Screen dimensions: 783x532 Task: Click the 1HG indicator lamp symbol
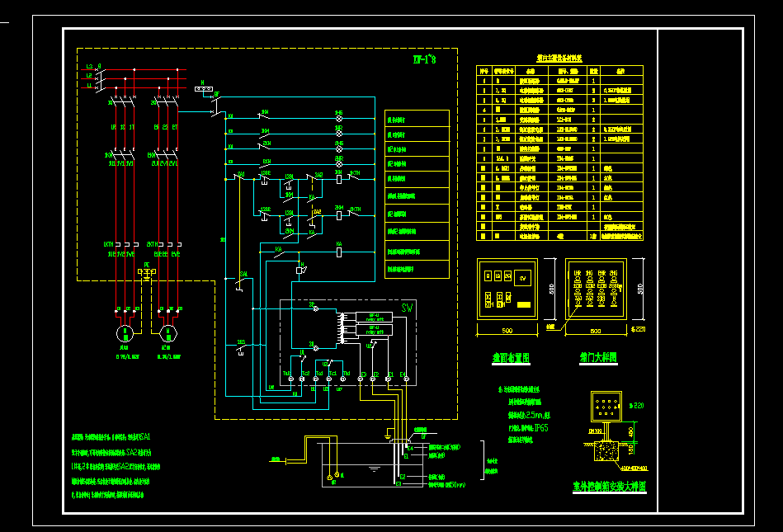tap(339, 118)
